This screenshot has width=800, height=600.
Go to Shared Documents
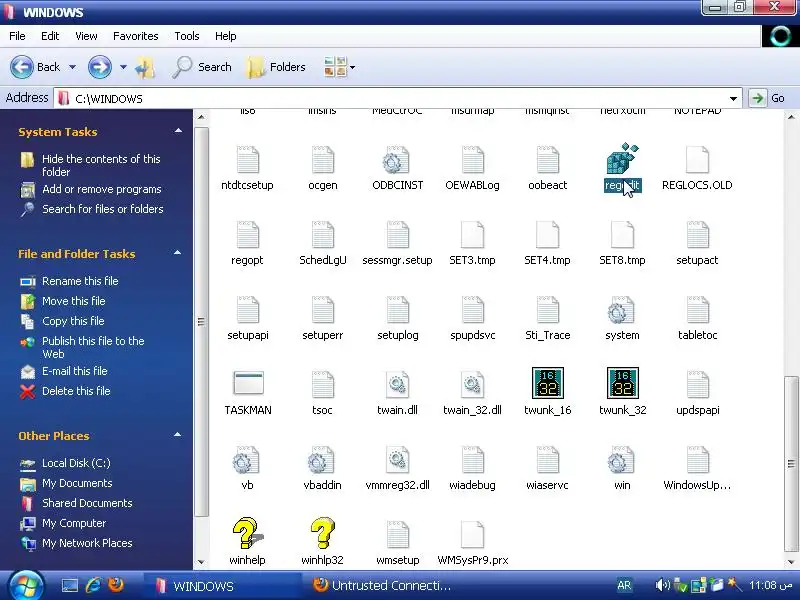coord(87,503)
